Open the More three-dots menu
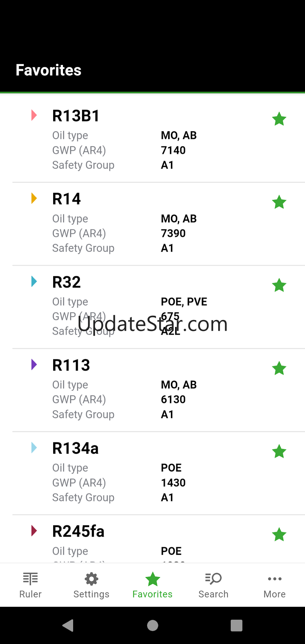The width and height of the screenshot is (305, 644). pos(274,579)
